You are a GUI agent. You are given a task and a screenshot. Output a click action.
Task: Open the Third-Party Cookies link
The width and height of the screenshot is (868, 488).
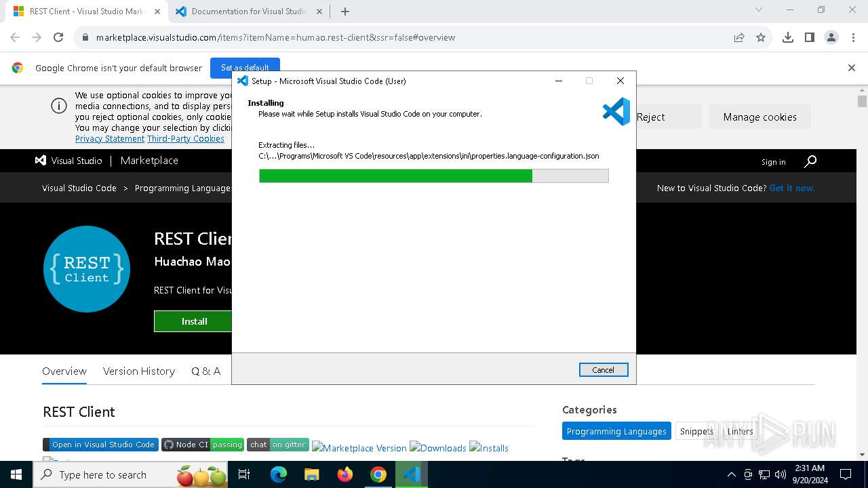tap(186, 139)
